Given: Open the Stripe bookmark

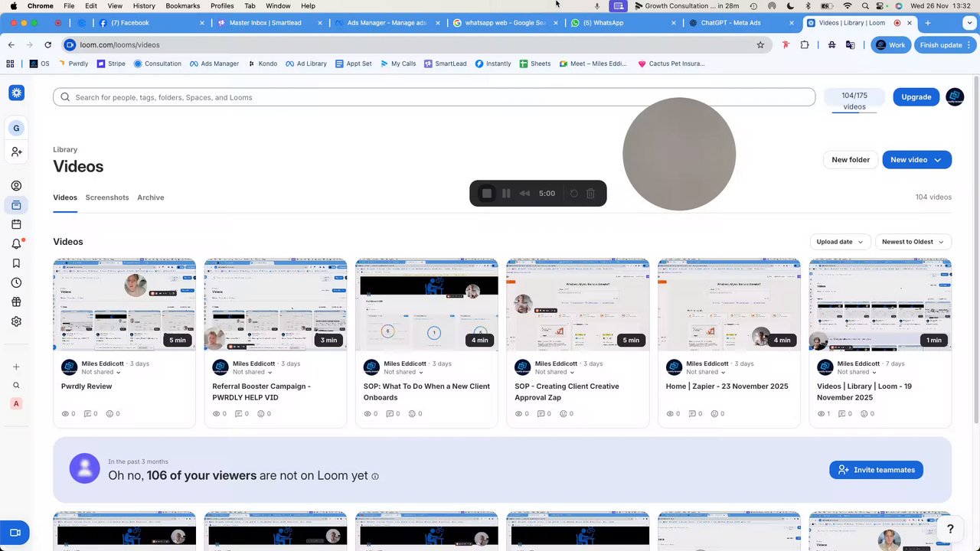Looking at the screenshot, I should tap(111, 64).
